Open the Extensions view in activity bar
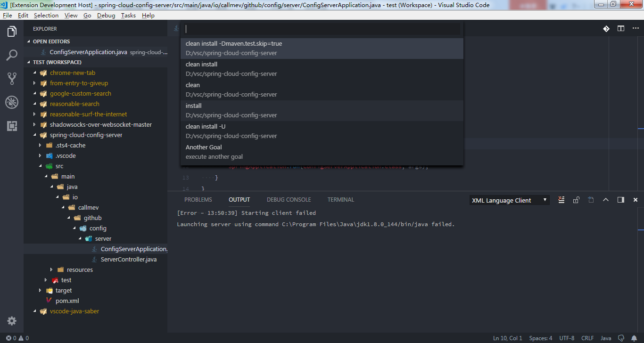The height and width of the screenshot is (343, 644). pyautogui.click(x=12, y=126)
